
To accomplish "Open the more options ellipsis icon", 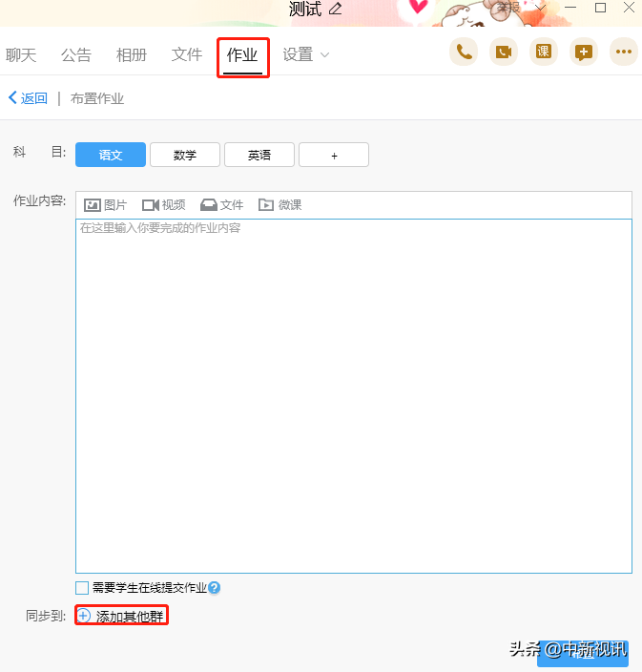I will tap(624, 52).
